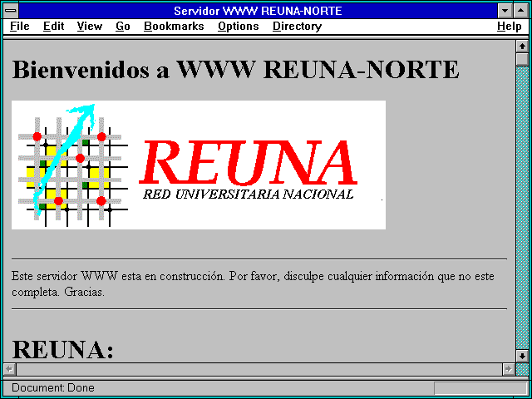Open the Directory menu
The width and height of the screenshot is (532, 399).
297,27
